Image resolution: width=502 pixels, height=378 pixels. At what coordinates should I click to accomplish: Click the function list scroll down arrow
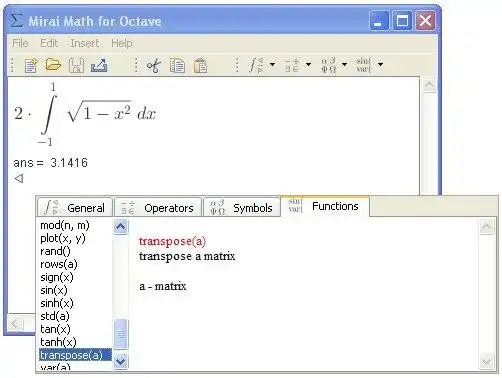120,361
